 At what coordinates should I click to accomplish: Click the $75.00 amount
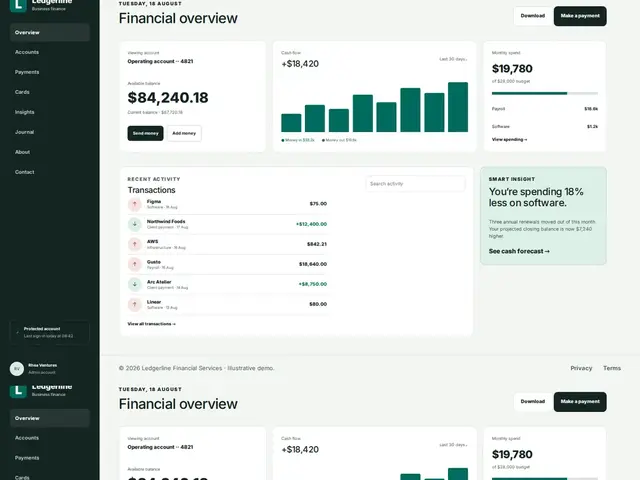[318, 204]
